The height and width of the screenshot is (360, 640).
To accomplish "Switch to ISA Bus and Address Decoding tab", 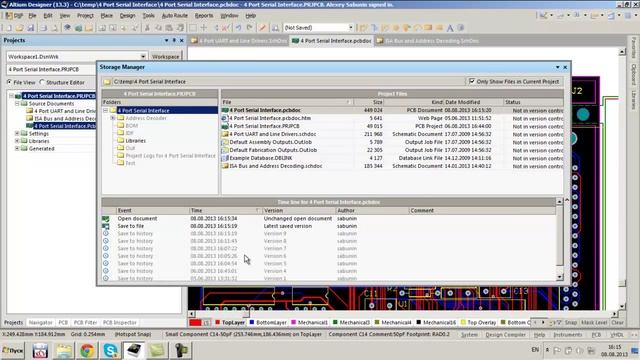I will pos(427,41).
